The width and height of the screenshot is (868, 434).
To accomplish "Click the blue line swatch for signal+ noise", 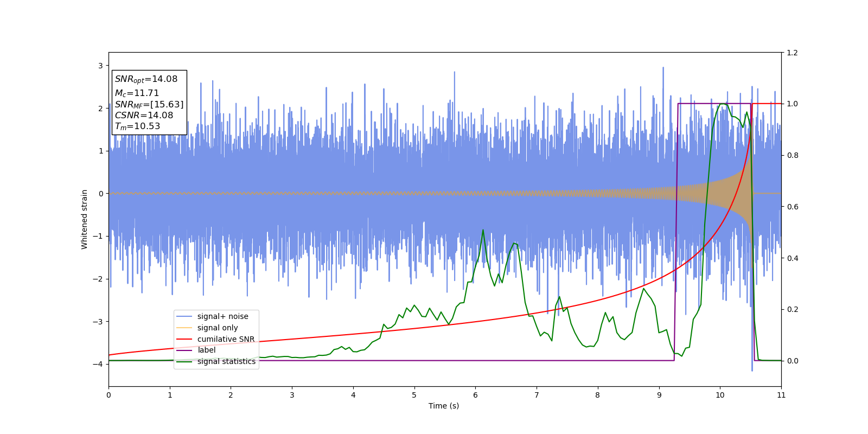I will (184, 316).
